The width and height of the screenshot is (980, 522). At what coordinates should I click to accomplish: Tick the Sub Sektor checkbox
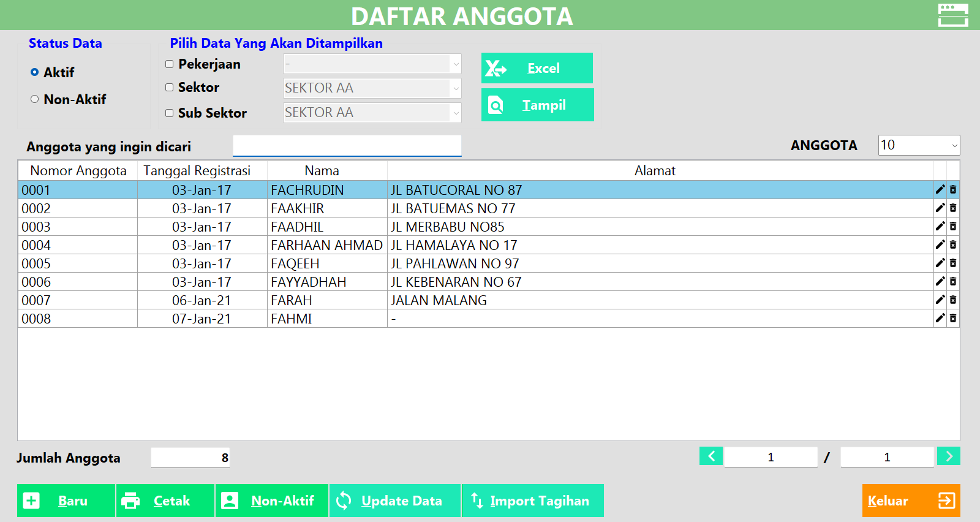[x=170, y=113]
